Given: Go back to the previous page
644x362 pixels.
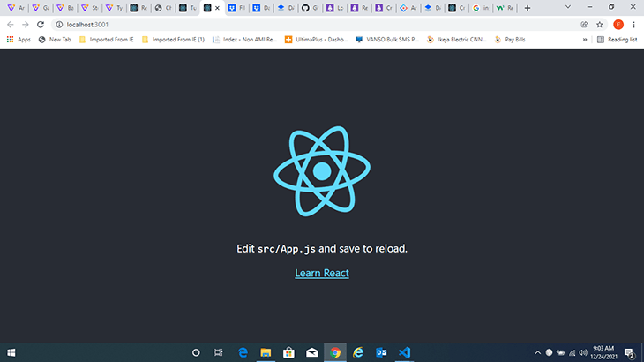Looking at the screenshot, I should pyautogui.click(x=11, y=25).
